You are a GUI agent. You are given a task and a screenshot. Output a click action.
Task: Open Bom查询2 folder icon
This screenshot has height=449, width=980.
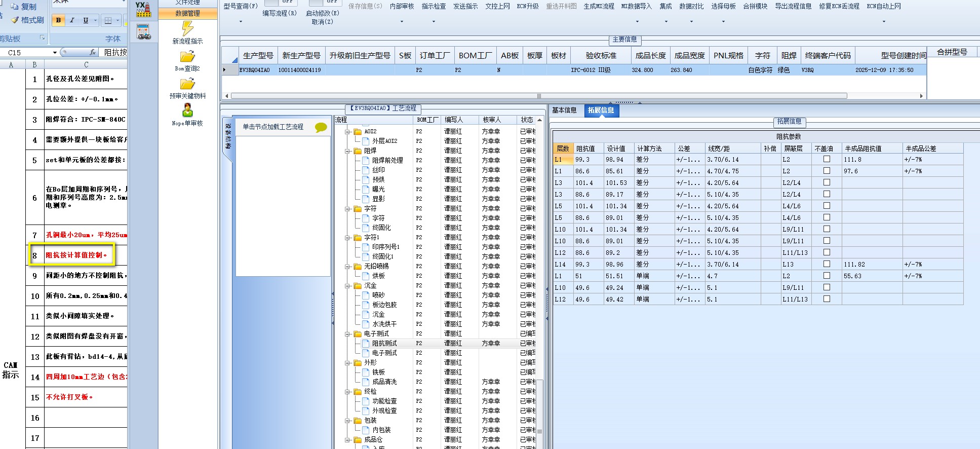click(x=187, y=56)
